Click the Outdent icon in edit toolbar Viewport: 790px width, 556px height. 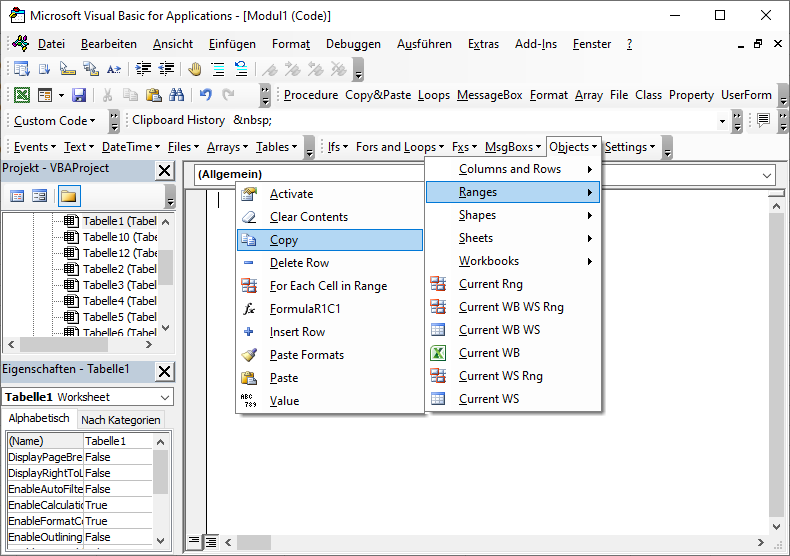tap(166, 69)
